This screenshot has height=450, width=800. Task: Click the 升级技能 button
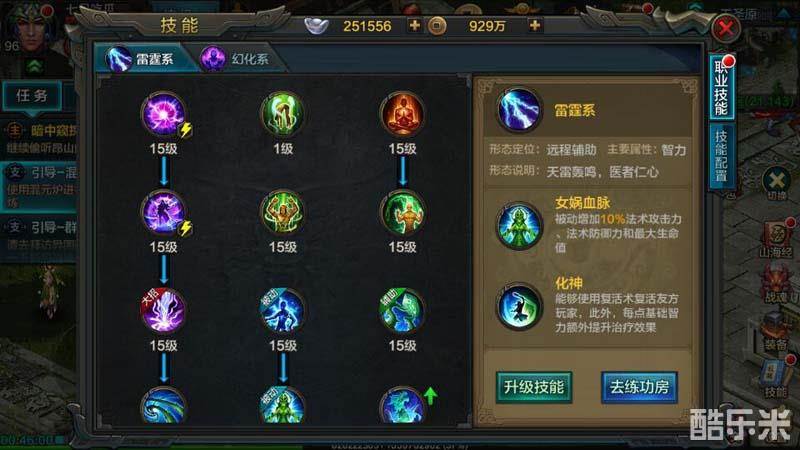pos(534,387)
